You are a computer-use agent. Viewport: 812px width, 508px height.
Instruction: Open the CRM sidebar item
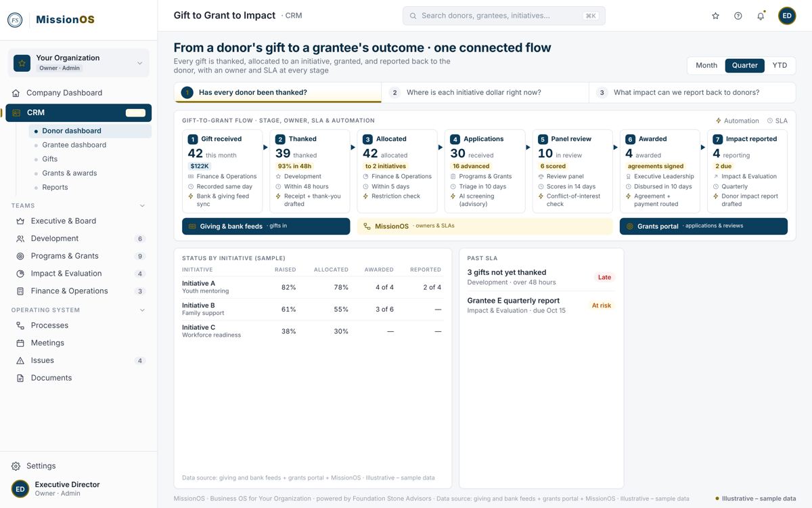78,113
